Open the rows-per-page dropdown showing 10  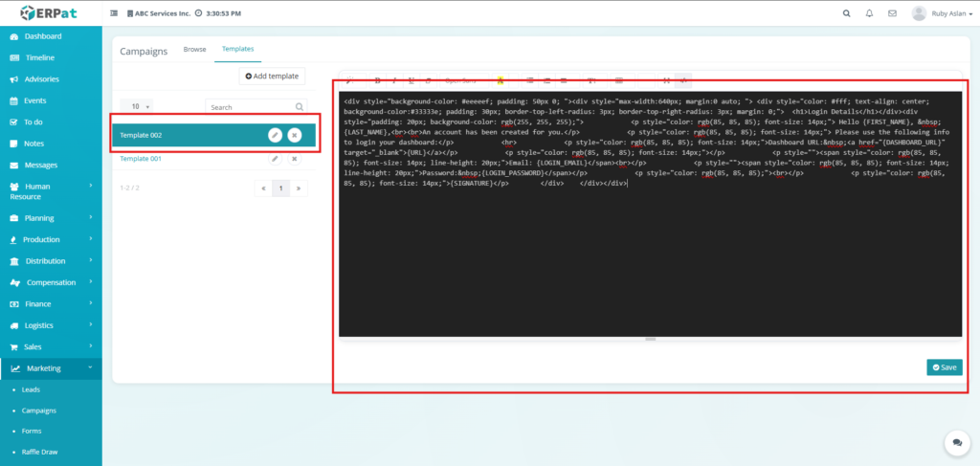coord(140,107)
